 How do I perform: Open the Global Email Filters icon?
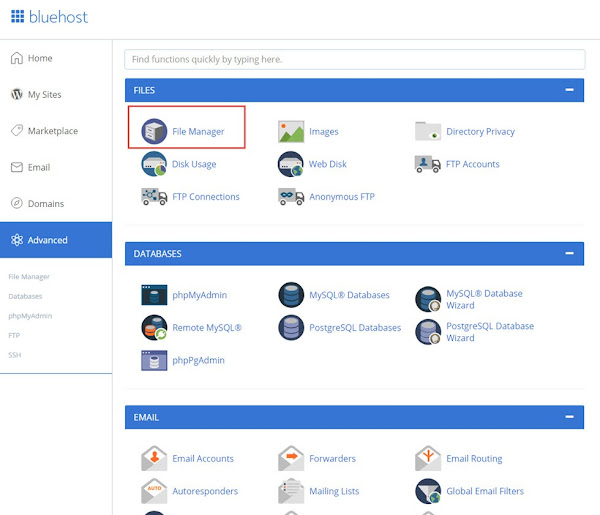click(428, 491)
